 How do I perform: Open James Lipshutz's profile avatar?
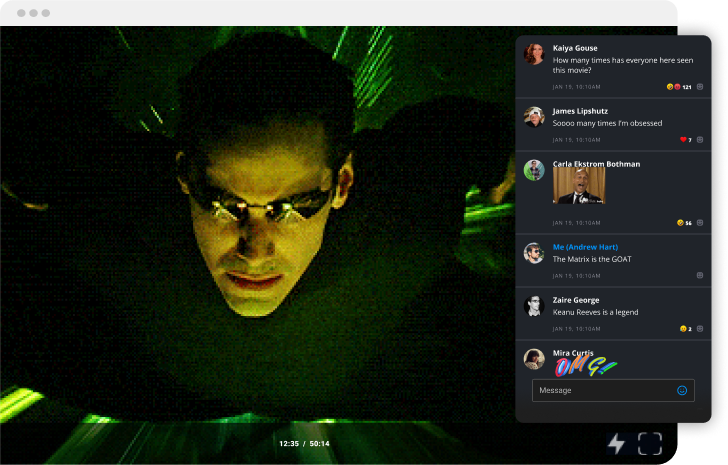pos(534,117)
